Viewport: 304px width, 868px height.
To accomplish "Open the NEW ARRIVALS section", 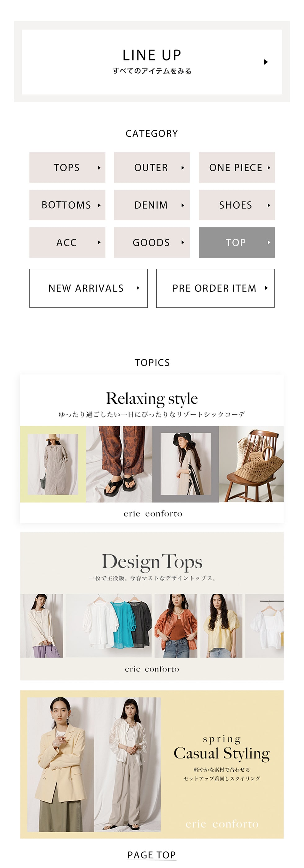I will tap(88, 288).
